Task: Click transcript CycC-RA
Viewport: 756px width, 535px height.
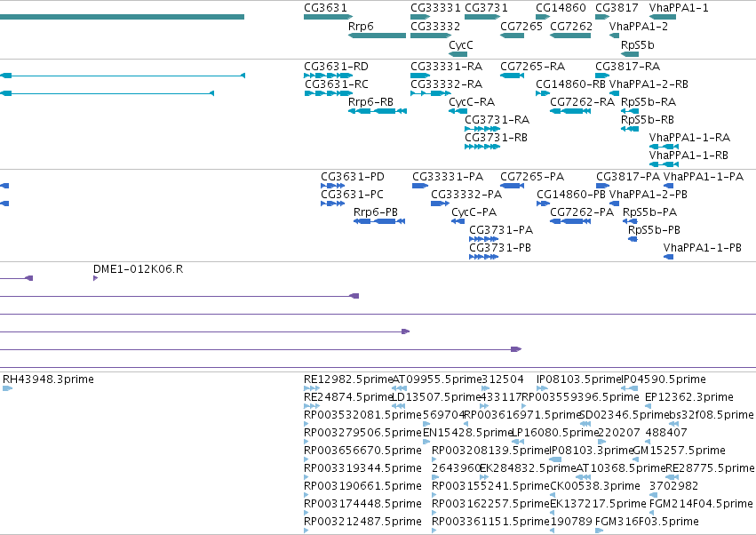Action: pos(472,102)
